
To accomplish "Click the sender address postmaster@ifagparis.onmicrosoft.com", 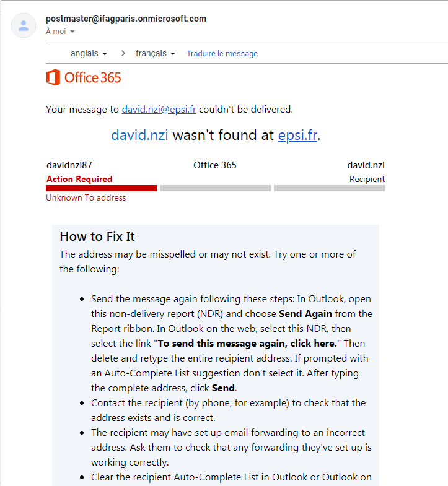I will click(126, 19).
